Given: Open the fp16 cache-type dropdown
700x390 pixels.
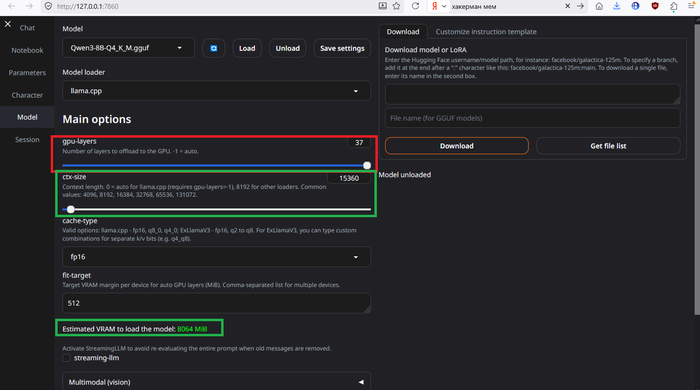Looking at the screenshot, I should pos(217,257).
